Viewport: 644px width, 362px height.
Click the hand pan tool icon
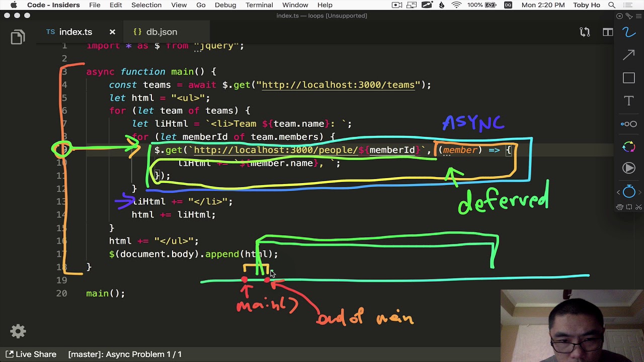pos(620,207)
